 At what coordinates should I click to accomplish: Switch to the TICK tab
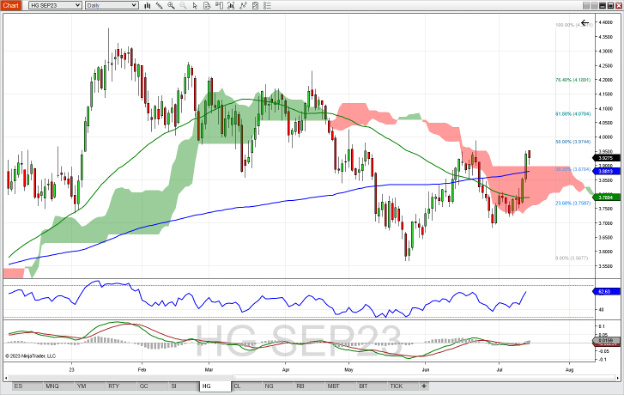tap(403, 386)
